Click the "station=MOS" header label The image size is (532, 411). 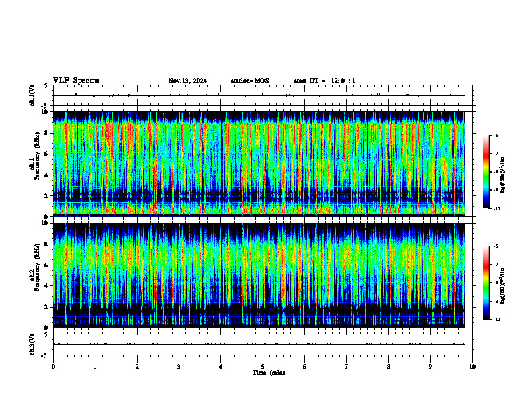coord(250,81)
